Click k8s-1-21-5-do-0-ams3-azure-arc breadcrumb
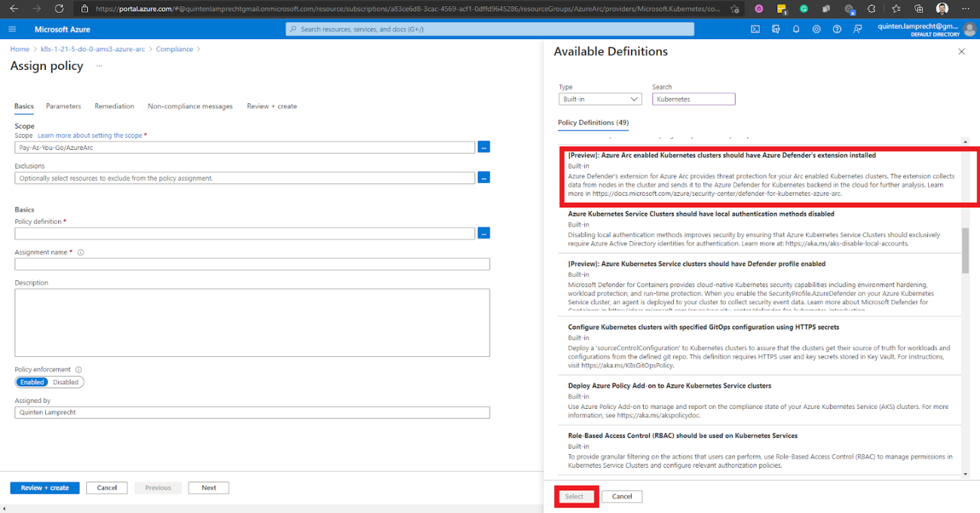 pos(92,49)
